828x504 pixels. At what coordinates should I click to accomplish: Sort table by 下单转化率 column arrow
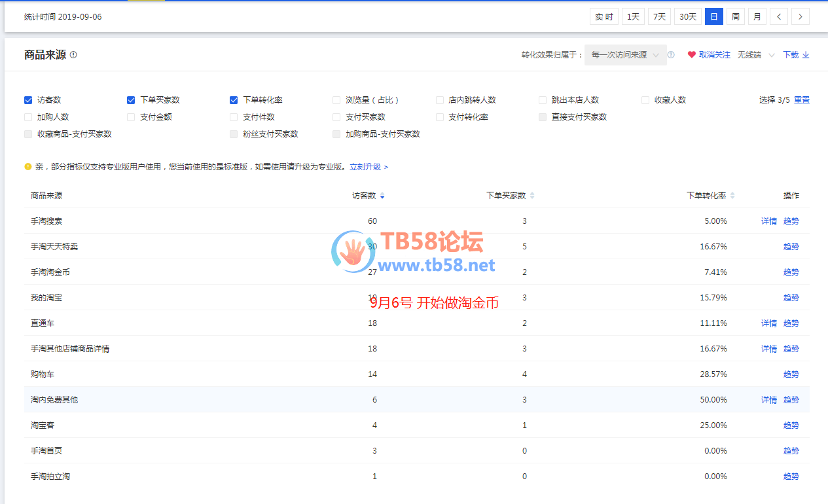pos(732,196)
